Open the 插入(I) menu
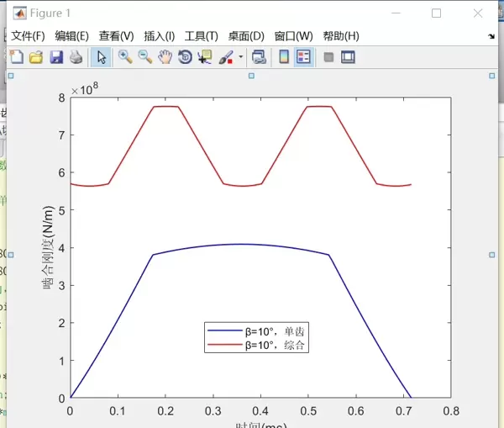The height and width of the screenshot is (428, 504). coord(160,36)
